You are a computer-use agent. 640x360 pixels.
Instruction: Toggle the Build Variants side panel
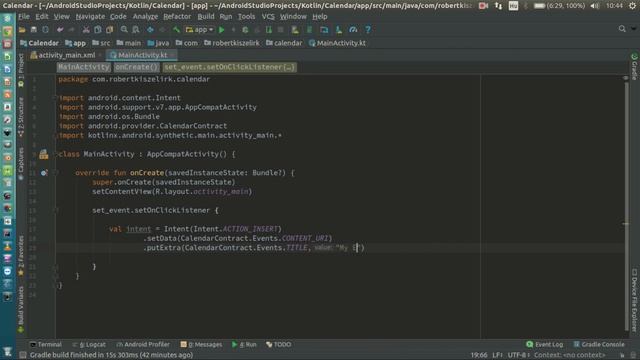pos(21,308)
